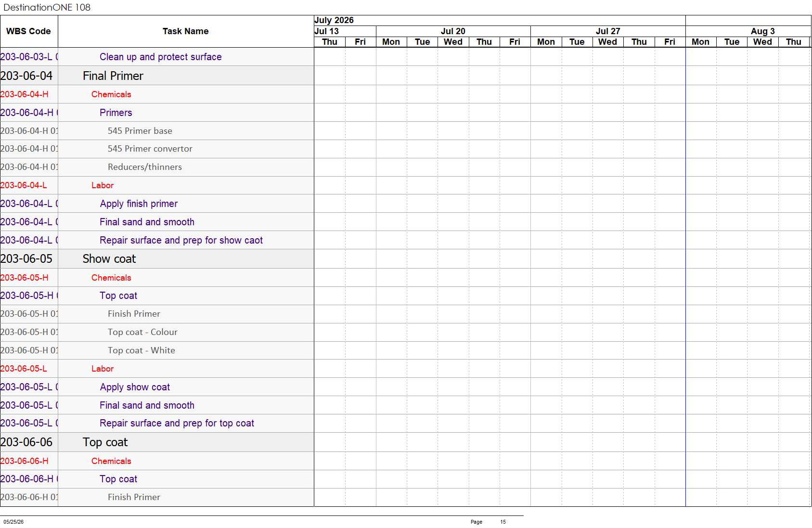Viewport: 812px width, 528px height.
Task: Click the 'Jul 27' week header
Action: pyautogui.click(x=608, y=31)
